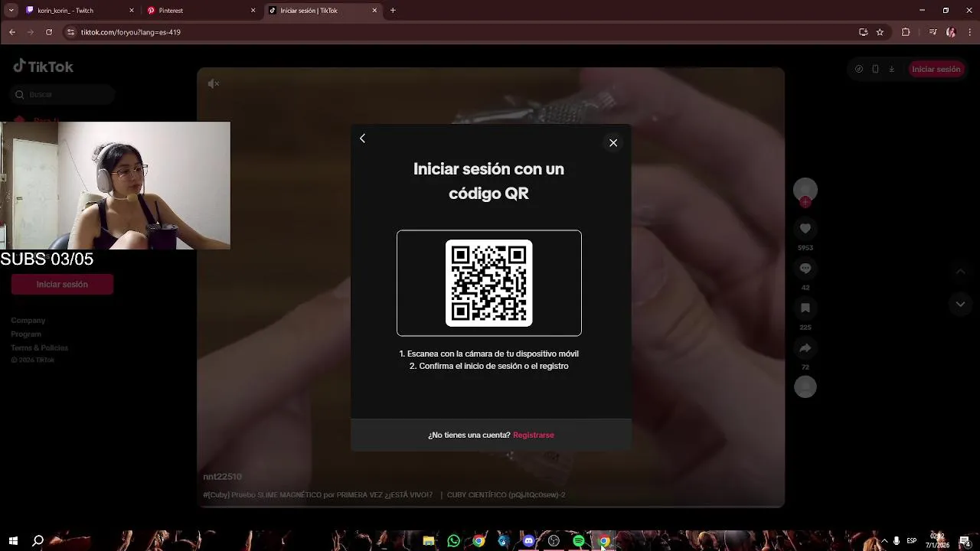980x551 pixels.
Task: Open Spotify from the taskbar
Action: [579, 541]
